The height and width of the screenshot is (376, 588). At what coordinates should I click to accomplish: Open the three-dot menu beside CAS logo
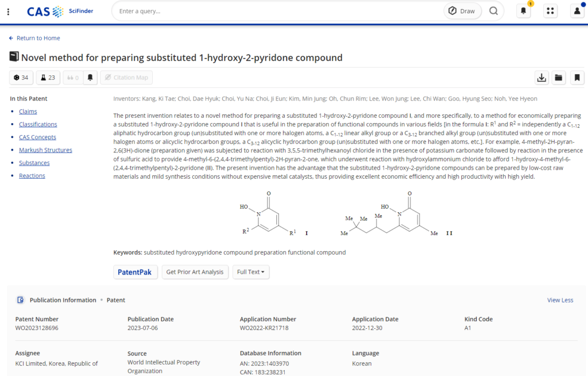click(x=8, y=11)
